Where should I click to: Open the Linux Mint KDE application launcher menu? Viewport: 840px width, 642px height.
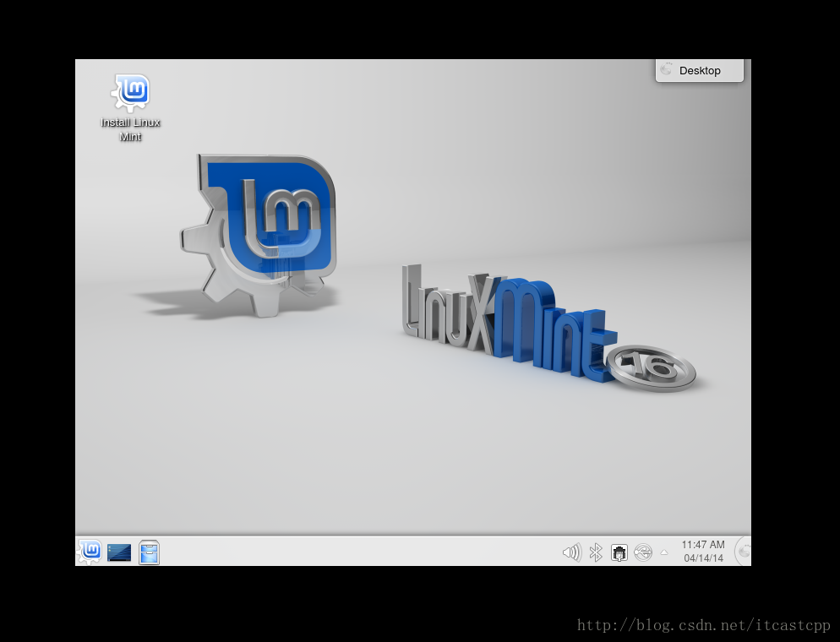pyautogui.click(x=90, y=552)
